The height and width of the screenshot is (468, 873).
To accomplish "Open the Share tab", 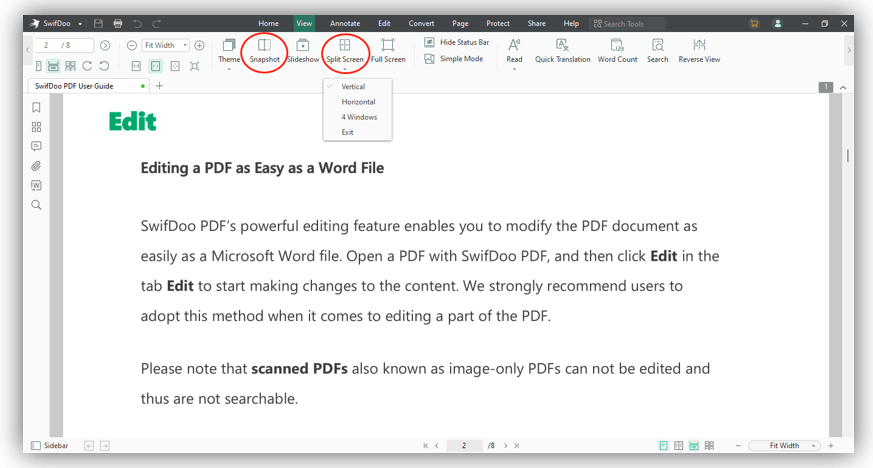I will tap(536, 23).
